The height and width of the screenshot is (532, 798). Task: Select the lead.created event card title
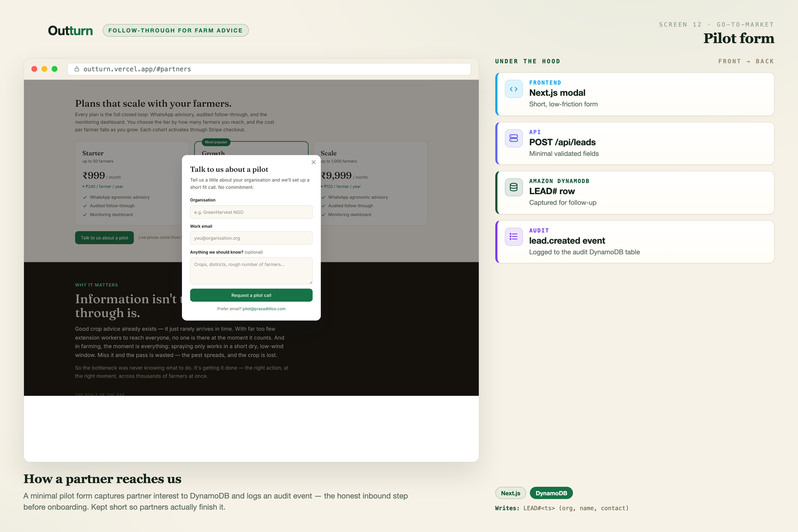coord(567,241)
